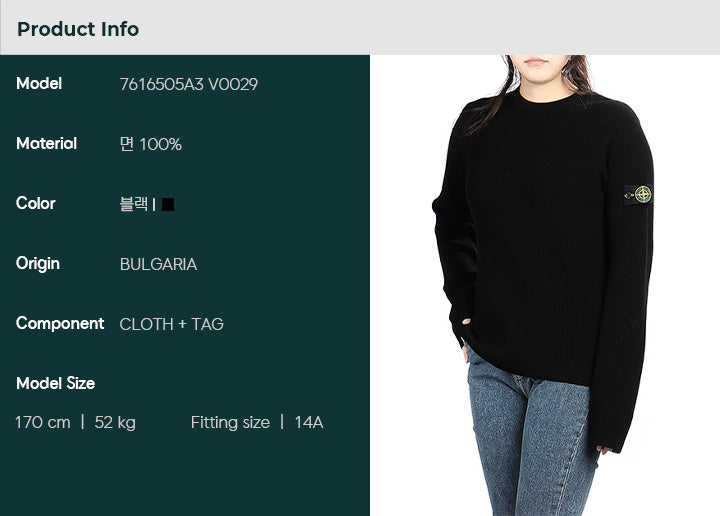Select the Component label
The image size is (720, 516).
click(60, 324)
